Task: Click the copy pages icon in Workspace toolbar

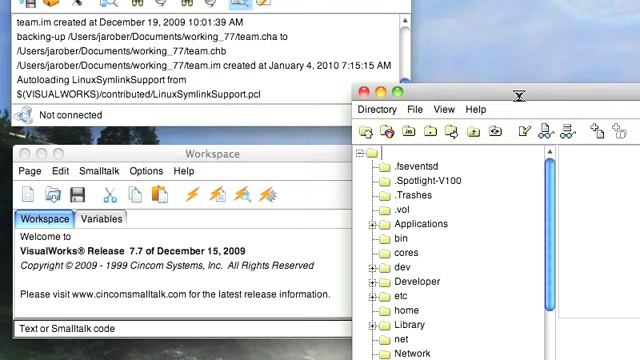Action: [x=135, y=195]
